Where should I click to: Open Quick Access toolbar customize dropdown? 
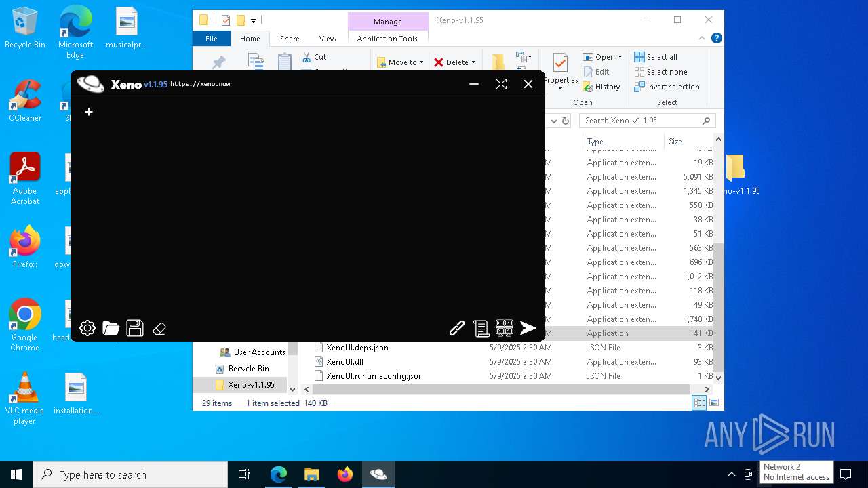[253, 21]
